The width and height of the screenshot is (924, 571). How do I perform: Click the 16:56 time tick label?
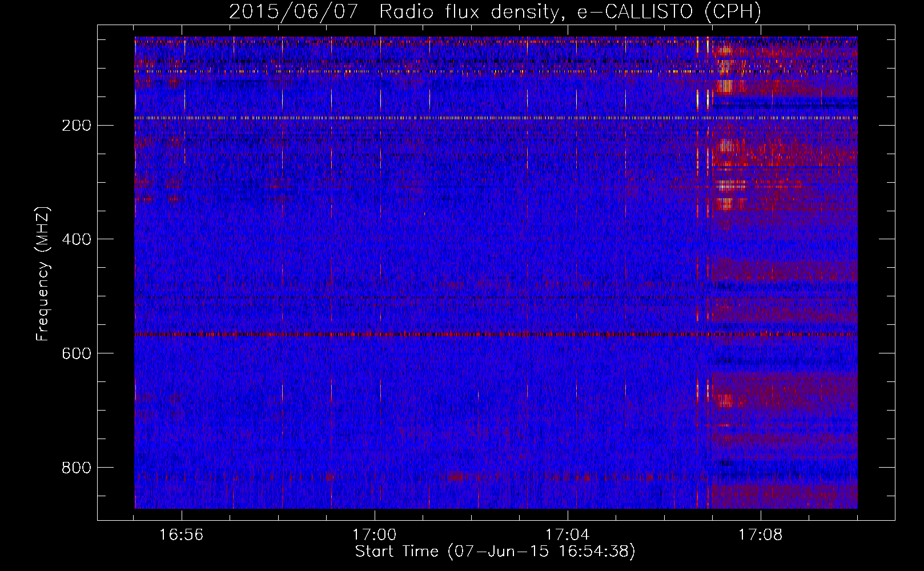click(181, 535)
